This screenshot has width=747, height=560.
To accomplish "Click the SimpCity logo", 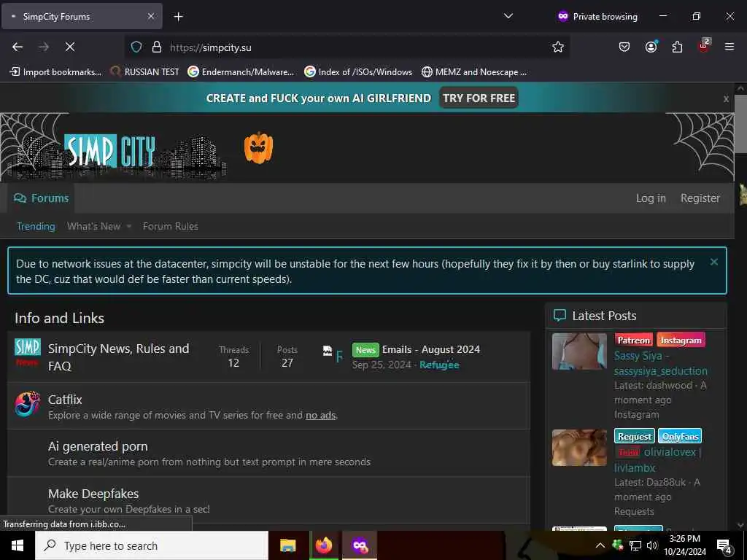I will [x=109, y=152].
